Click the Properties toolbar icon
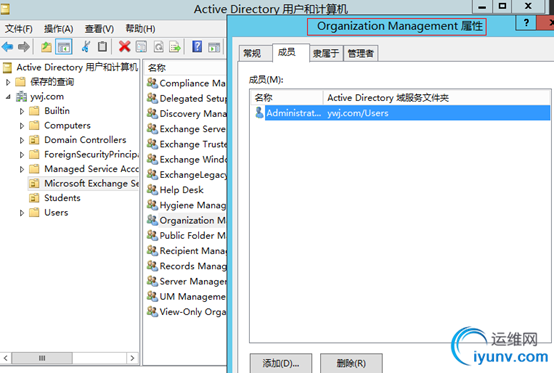 point(141,47)
